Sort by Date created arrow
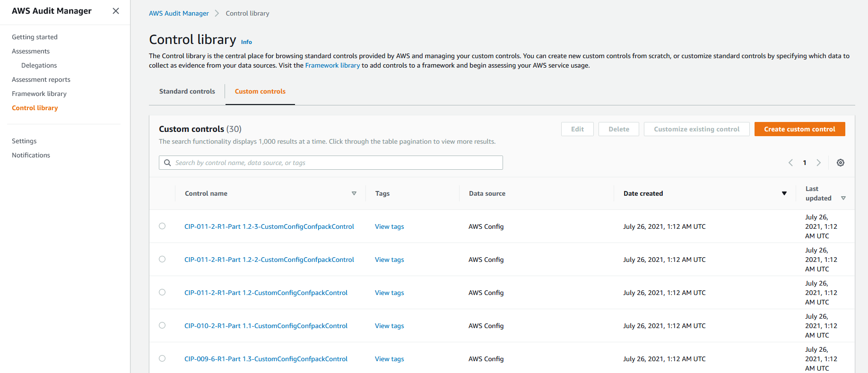 pos(784,193)
